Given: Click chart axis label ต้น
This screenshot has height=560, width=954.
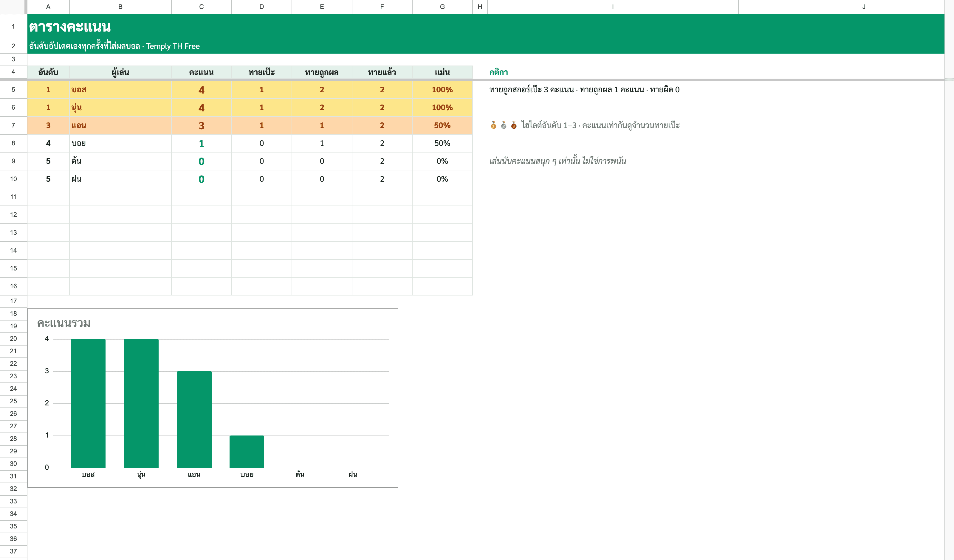Looking at the screenshot, I should click(300, 475).
